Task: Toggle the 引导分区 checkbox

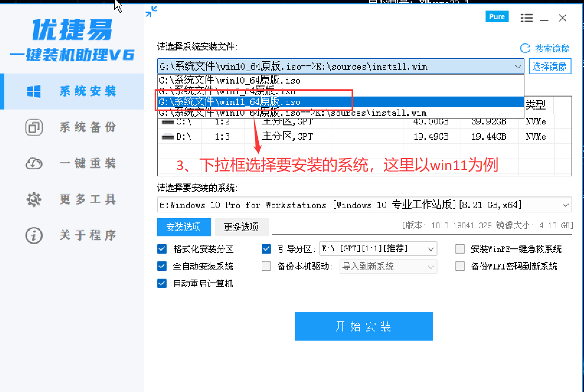Action: (x=267, y=249)
